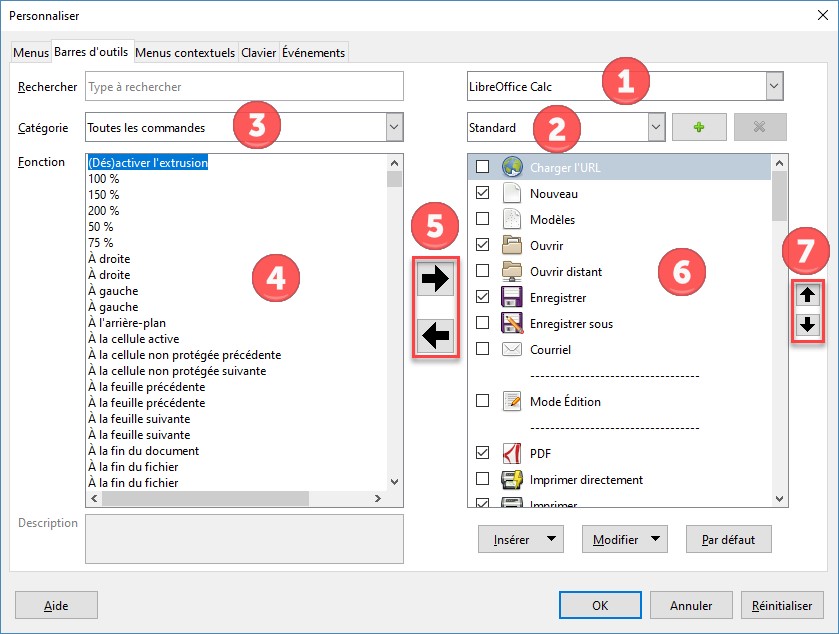Switch to the Menus tab
The image size is (839, 634).
30,53
